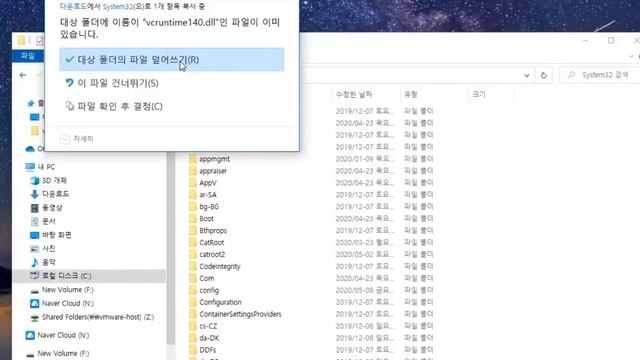Image resolution: width=640 pixels, height=360 pixels.
Task: Refresh the System32 folder view
Action: click(543, 76)
